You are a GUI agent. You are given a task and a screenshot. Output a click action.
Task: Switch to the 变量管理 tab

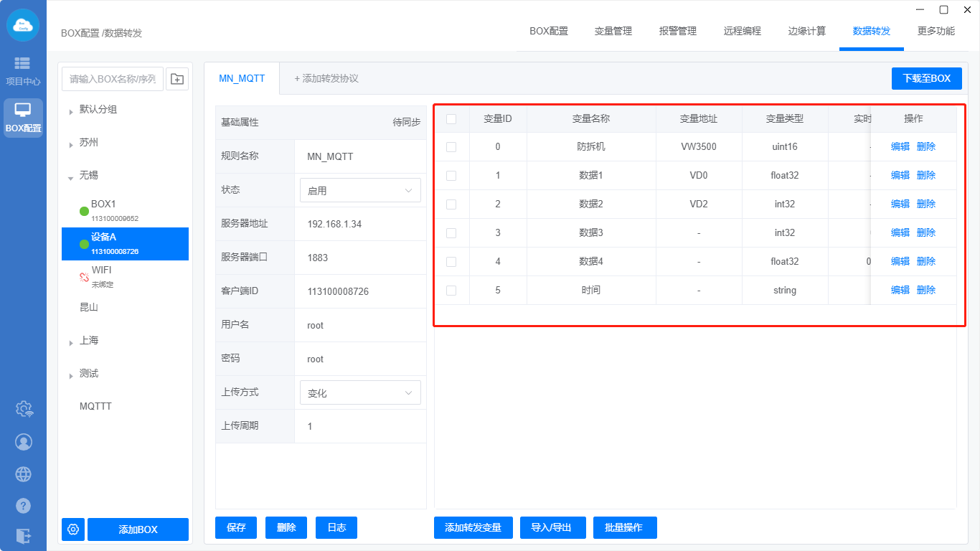(x=613, y=31)
